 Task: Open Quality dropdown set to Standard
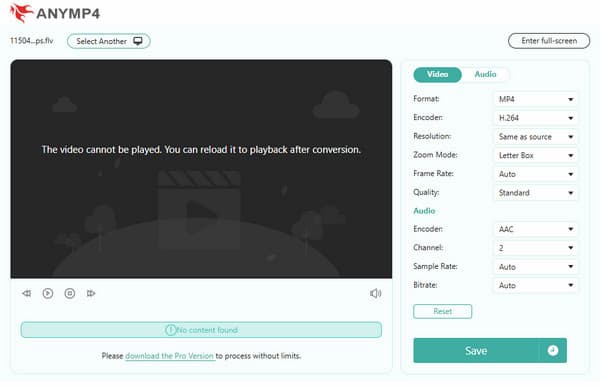(x=535, y=193)
